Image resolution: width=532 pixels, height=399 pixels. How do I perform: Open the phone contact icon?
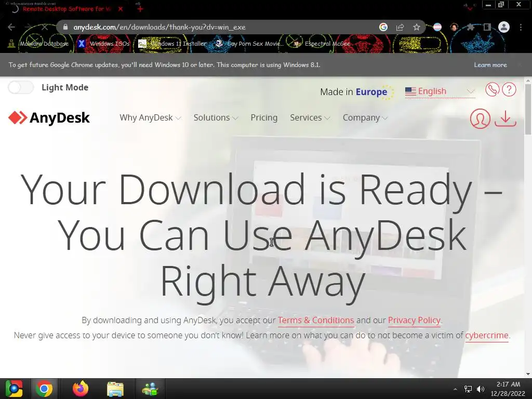click(x=492, y=89)
